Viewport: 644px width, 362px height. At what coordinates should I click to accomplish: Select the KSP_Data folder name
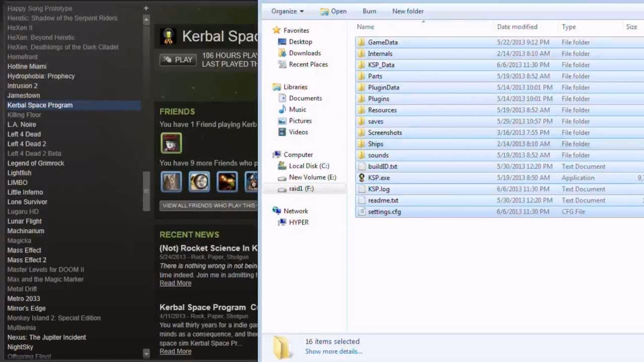click(381, 65)
